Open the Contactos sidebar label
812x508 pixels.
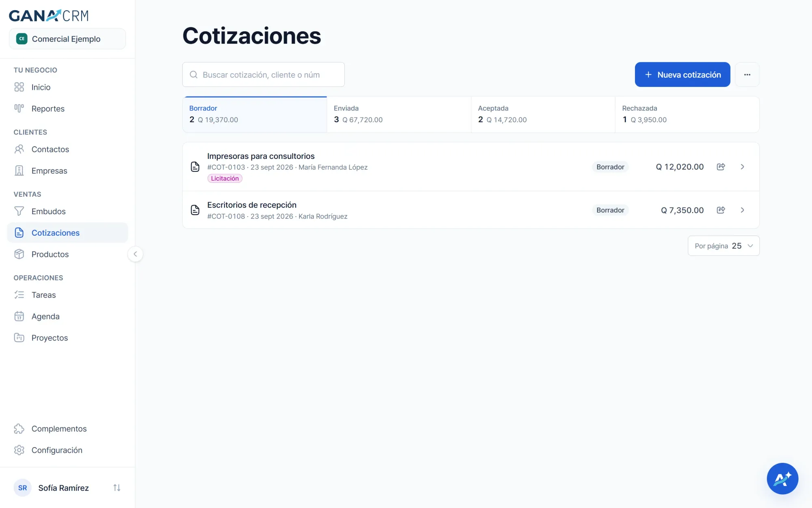(50, 149)
